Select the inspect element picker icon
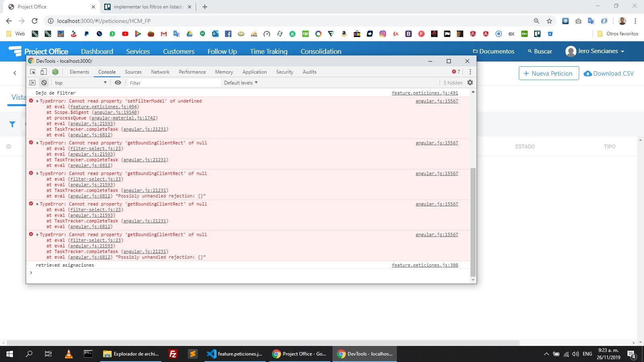 (33, 72)
